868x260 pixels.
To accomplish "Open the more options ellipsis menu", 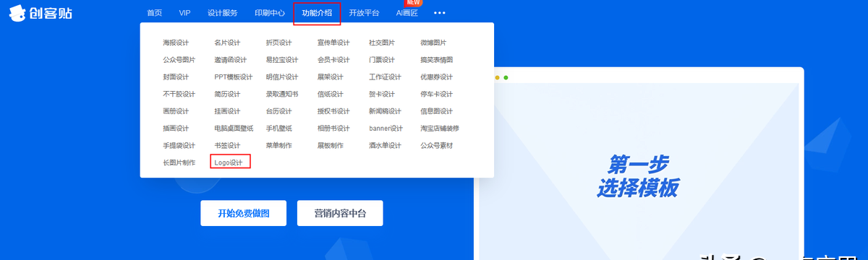I will [x=440, y=13].
